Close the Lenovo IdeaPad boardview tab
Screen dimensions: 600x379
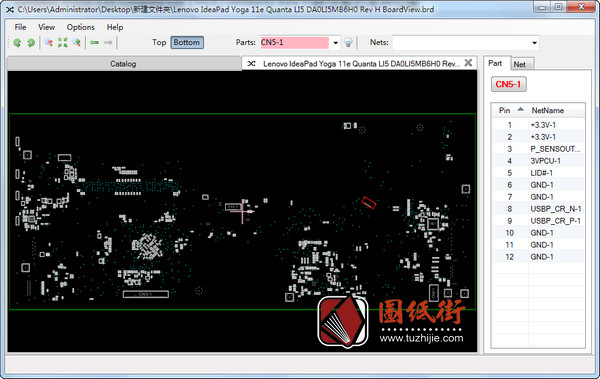(468, 63)
